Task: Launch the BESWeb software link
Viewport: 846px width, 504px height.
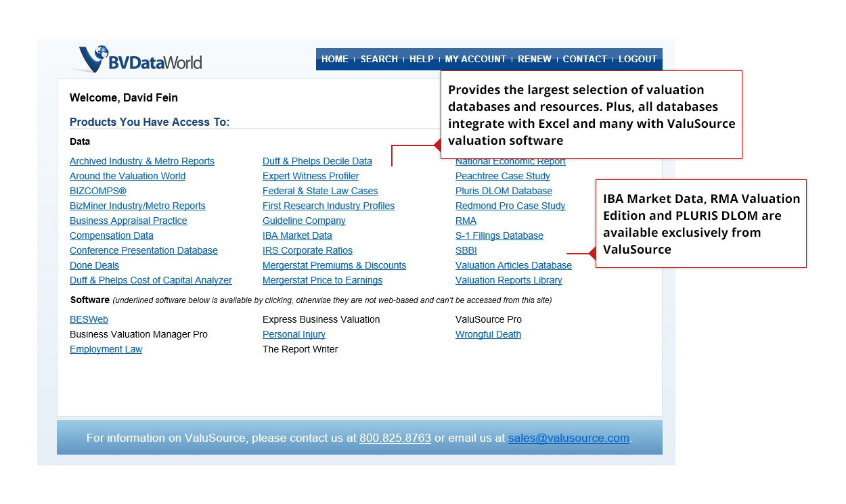Action: [x=89, y=319]
